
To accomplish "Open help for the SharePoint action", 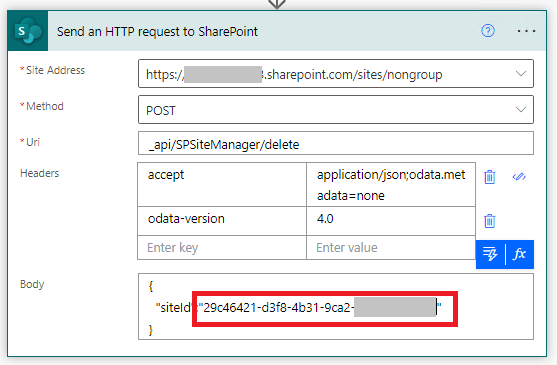I will point(488,31).
